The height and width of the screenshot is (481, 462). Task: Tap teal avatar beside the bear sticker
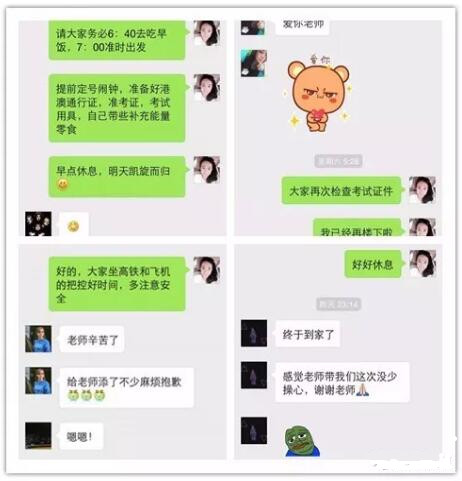point(254,63)
